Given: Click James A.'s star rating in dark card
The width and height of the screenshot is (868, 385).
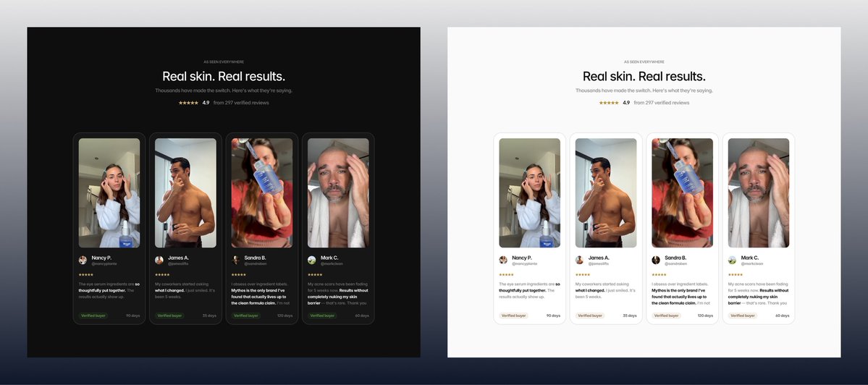Looking at the screenshot, I should (162, 275).
